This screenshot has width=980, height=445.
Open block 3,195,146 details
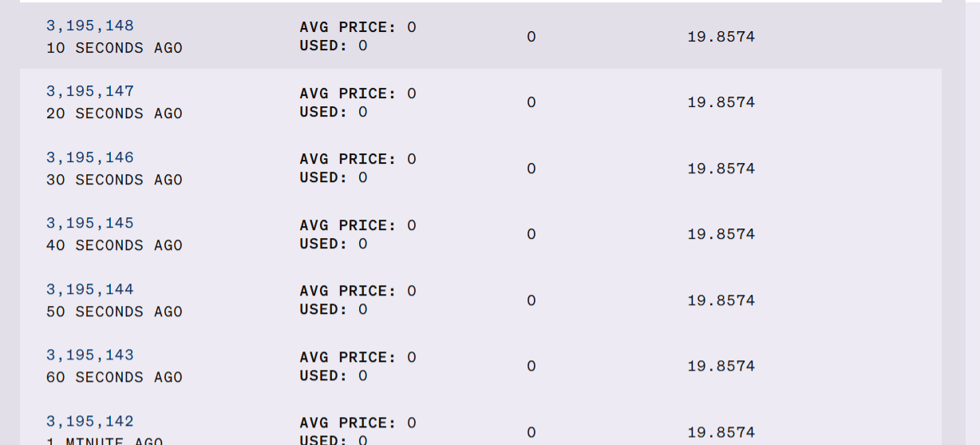click(90, 157)
